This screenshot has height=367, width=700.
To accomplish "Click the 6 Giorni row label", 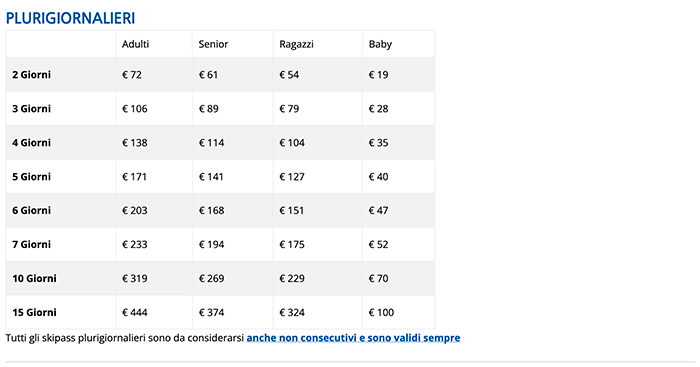I will click(32, 210).
